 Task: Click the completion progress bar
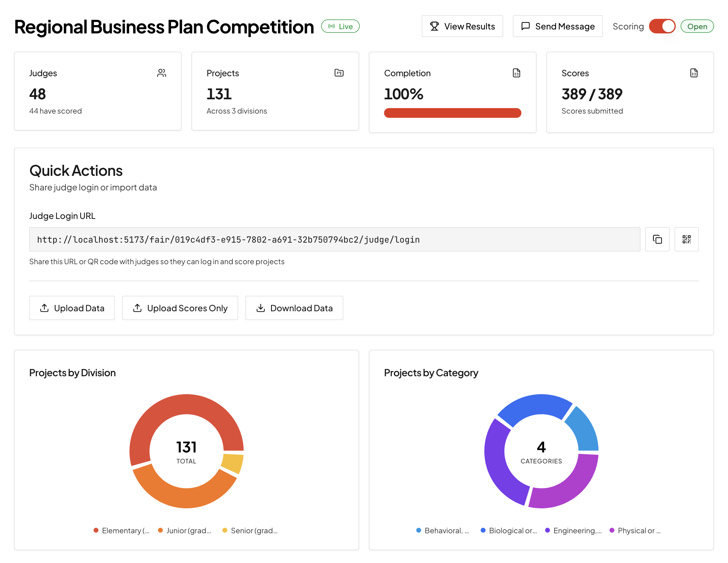tap(452, 113)
